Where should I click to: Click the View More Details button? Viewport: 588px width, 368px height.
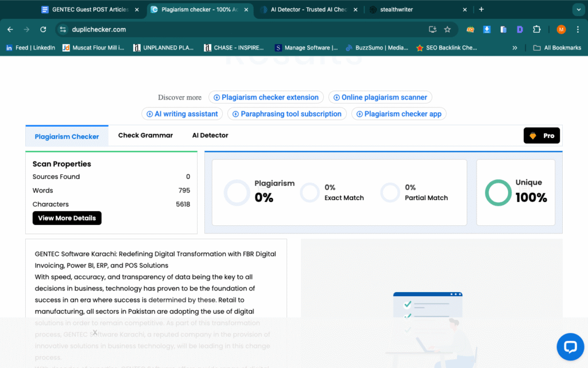click(67, 218)
